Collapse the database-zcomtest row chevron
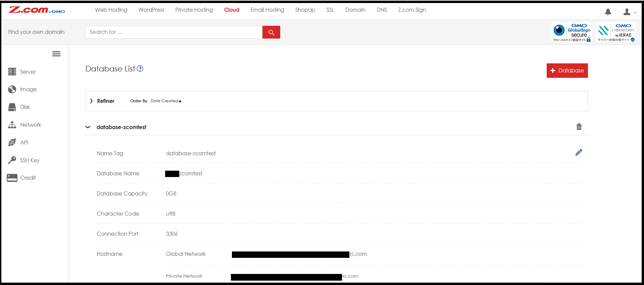 [88, 127]
